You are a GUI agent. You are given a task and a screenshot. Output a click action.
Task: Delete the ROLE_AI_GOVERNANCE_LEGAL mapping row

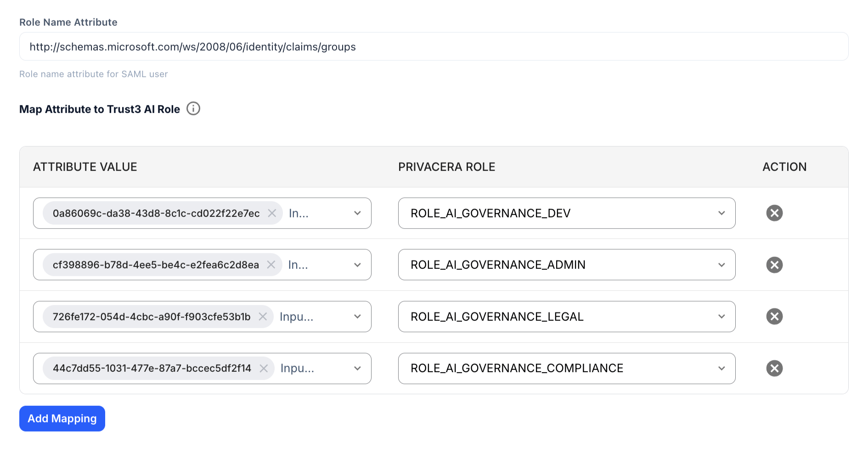(x=774, y=317)
